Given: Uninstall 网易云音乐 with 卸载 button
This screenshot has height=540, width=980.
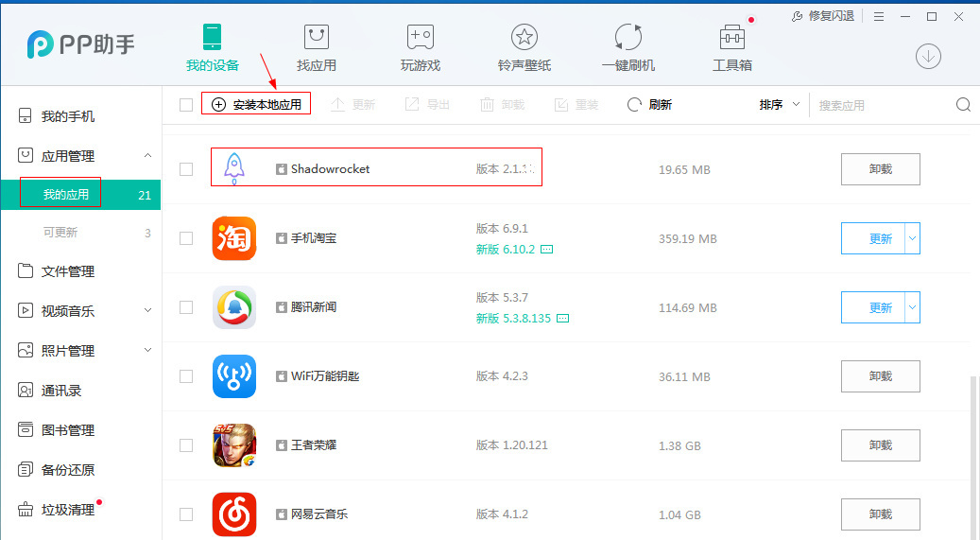Looking at the screenshot, I should point(880,514).
